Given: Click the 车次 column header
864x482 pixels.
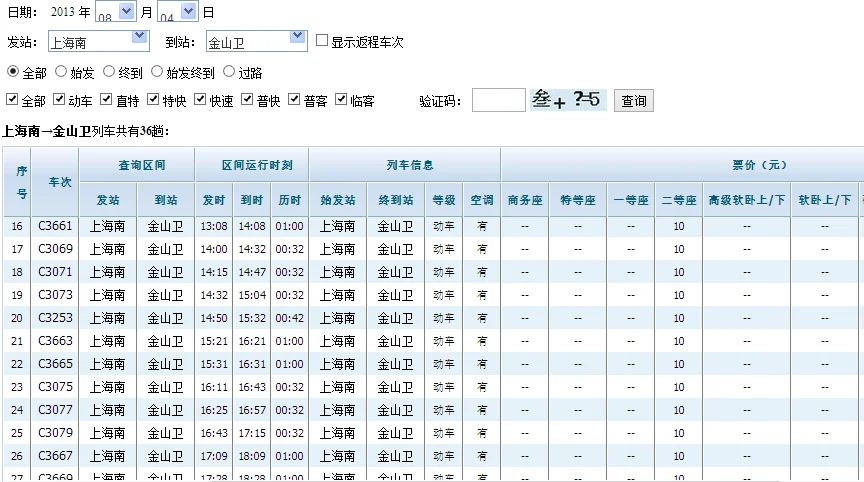Looking at the screenshot, I should coord(60,182).
